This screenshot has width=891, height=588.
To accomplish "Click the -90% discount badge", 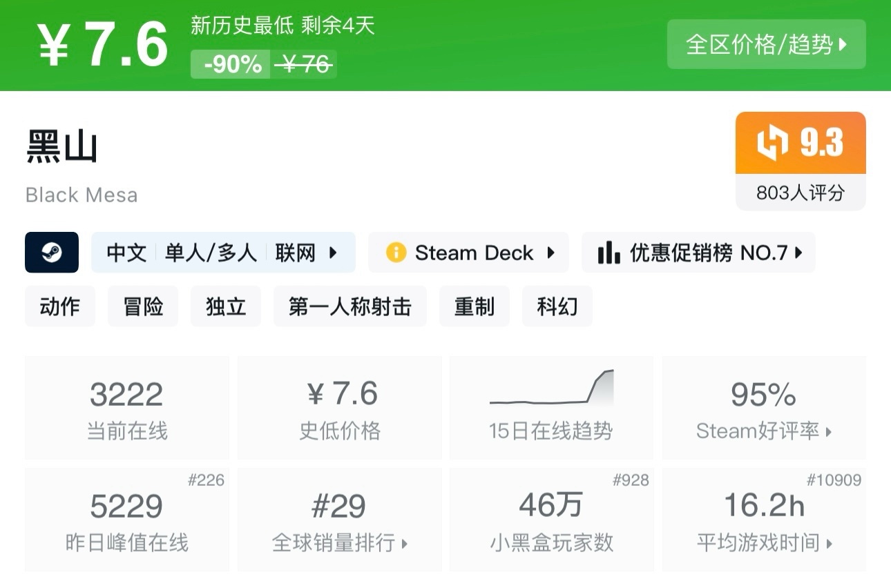I will coord(229,65).
